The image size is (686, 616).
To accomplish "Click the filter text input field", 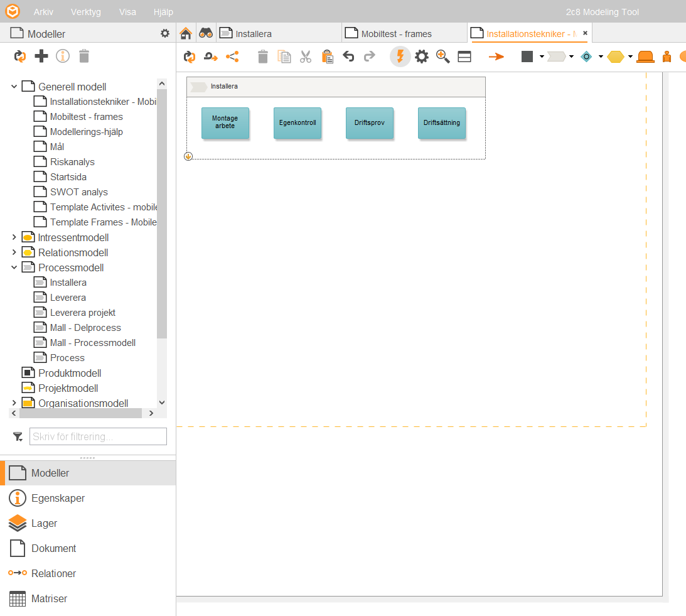I will pyautogui.click(x=98, y=436).
